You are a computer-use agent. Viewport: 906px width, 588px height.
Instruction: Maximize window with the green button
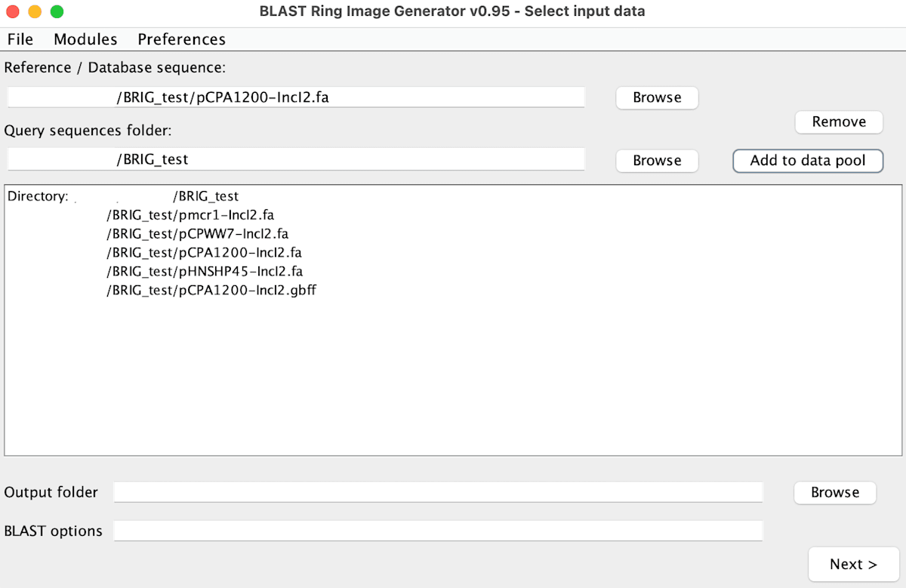pyautogui.click(x=57, y=12)
